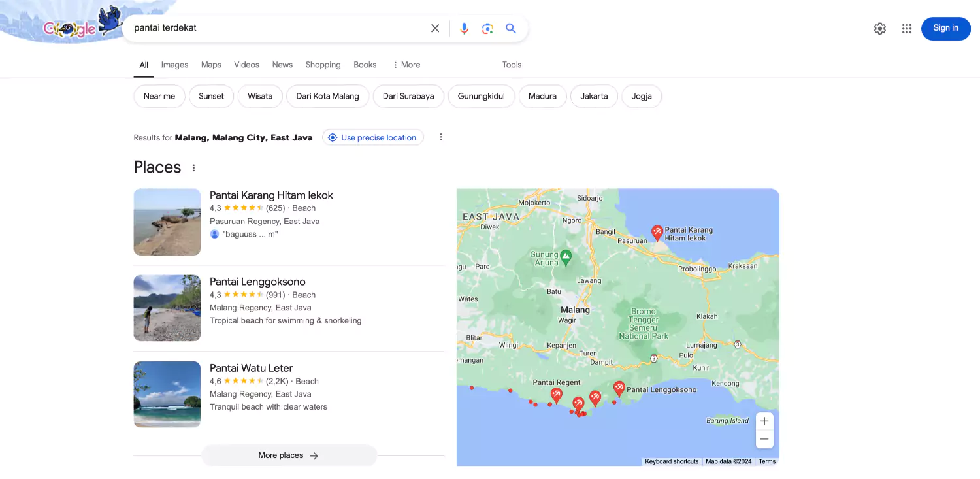Start voice search with the microphone icon
980x479 pixels.
[x=464, y=28]
